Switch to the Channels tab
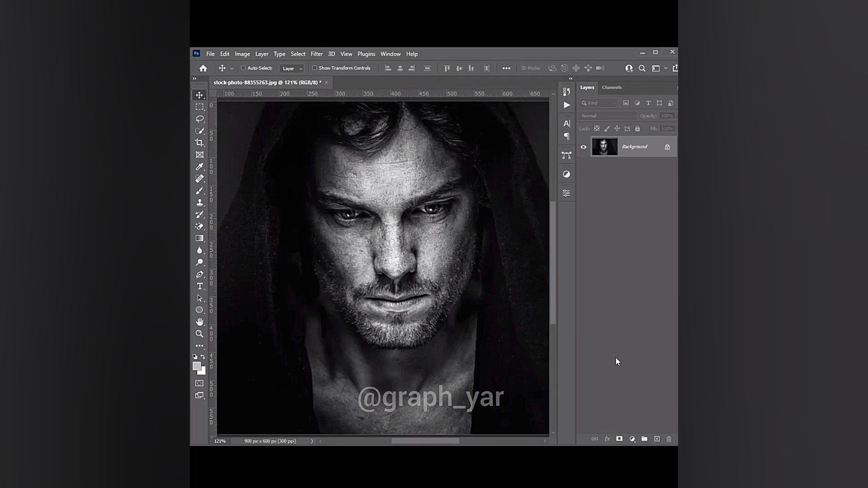 [612, 88]
